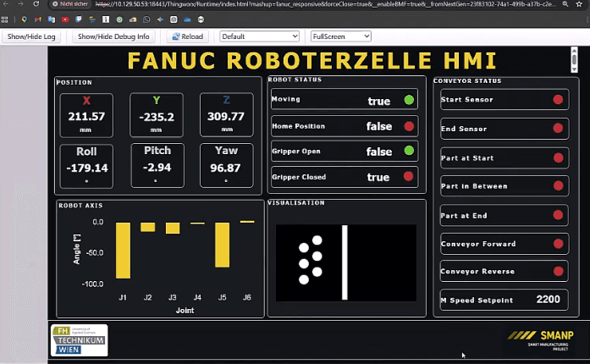
Task: Click the red Gripper Closed indicator
Action: (x=409, y=176)
